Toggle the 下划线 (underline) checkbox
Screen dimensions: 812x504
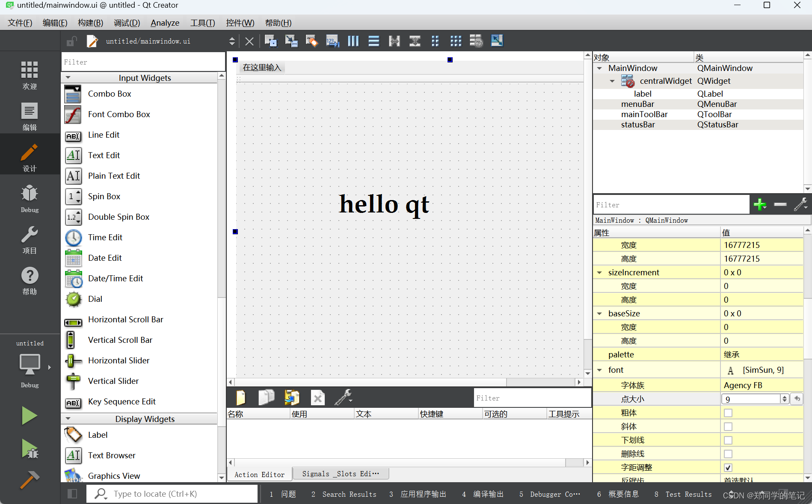pyautogui.click(x=728, y=440)
